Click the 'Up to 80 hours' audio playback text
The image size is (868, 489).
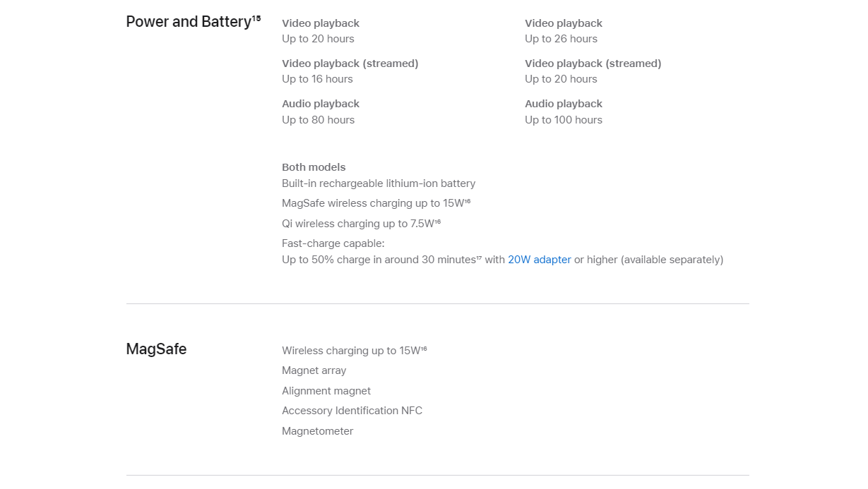click(318, 120)
